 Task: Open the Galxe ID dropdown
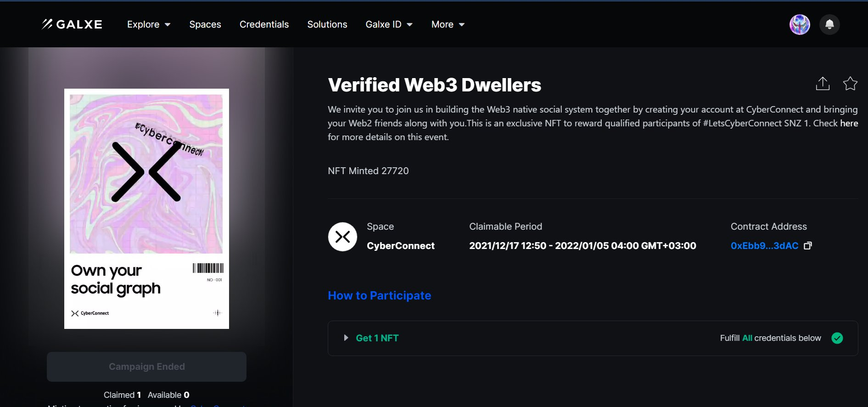389,24
